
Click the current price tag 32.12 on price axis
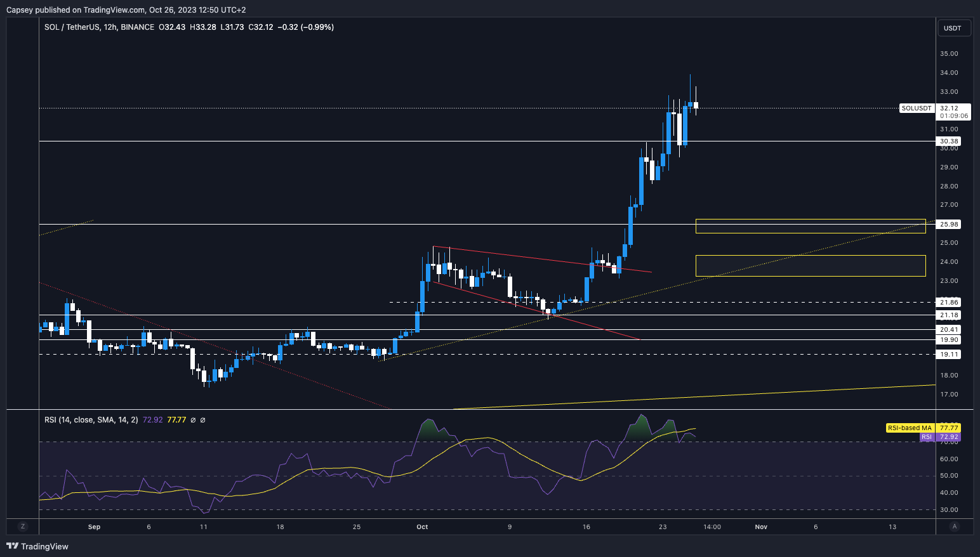click(949, 108)
